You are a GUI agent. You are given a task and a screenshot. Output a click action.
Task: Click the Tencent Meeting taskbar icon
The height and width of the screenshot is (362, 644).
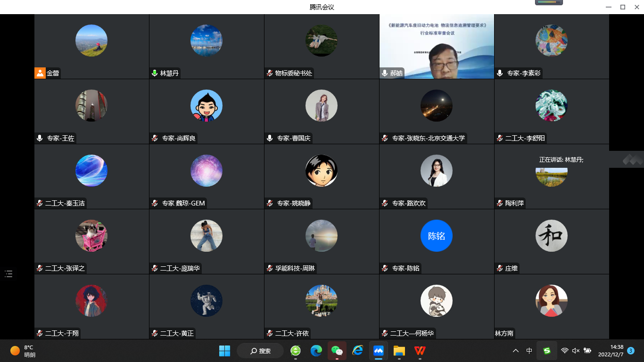(378, 351)
